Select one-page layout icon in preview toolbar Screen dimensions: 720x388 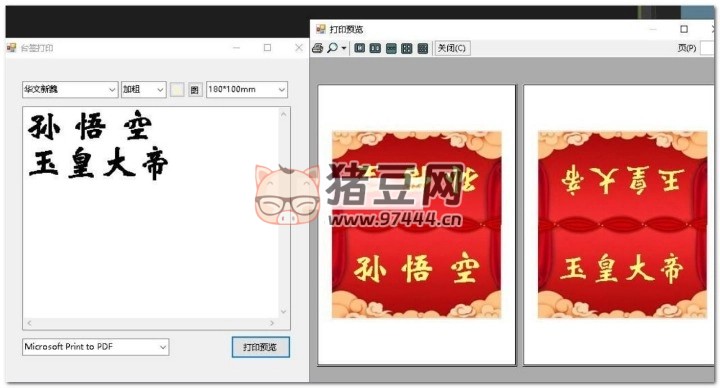tap(360, 48)
